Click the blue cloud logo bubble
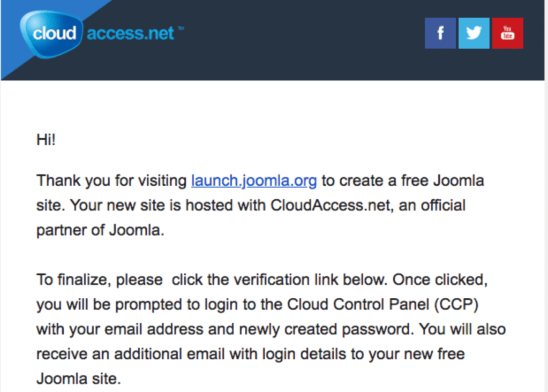 pos(53,33)
